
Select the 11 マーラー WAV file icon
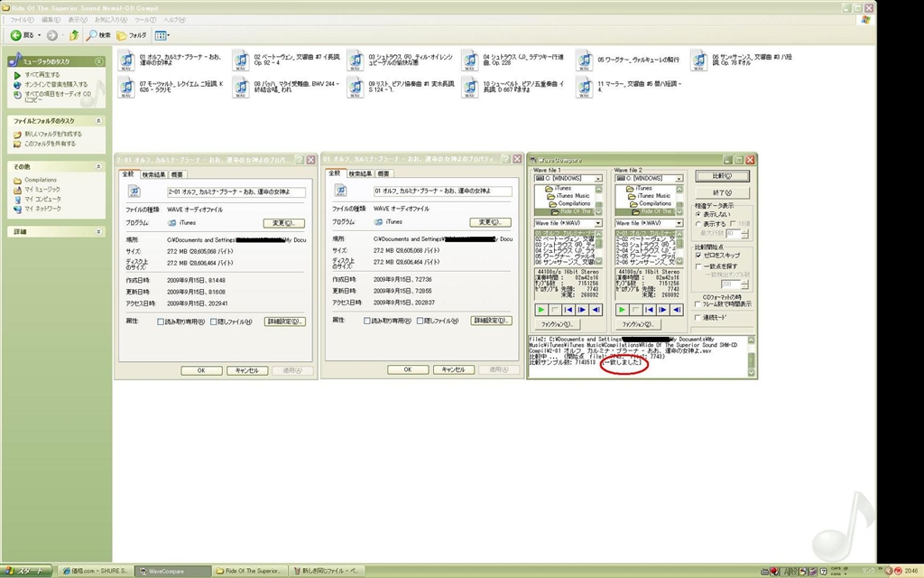tap(584, 88)
